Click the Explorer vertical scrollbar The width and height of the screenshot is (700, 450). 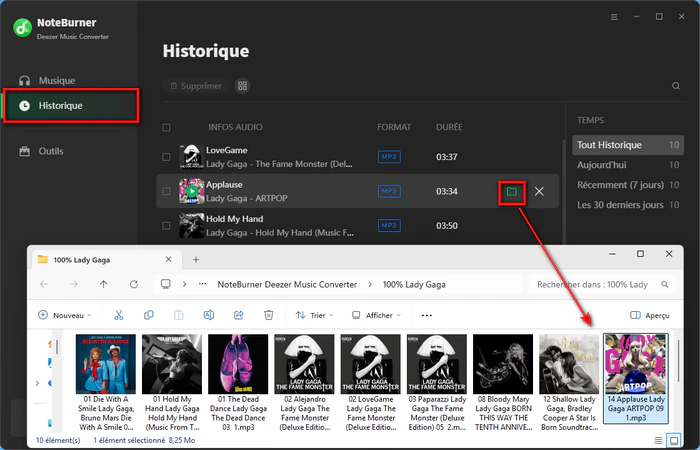(679, 361)
